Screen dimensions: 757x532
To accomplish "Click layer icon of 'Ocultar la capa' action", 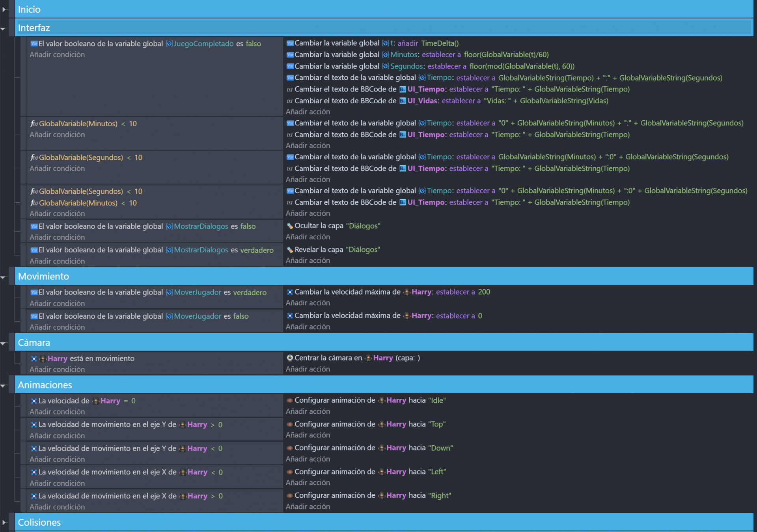I will click(x=290, y=226).
